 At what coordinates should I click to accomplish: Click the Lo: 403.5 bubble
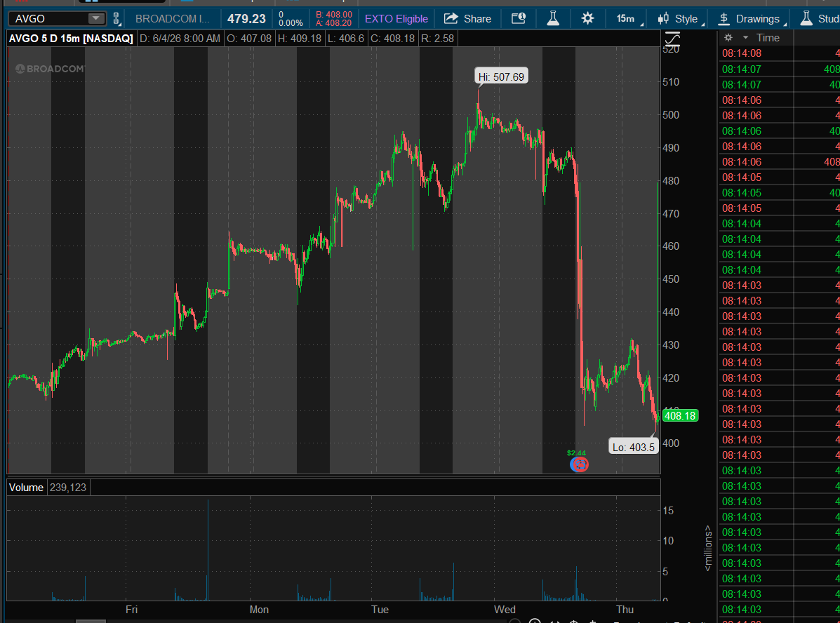click(633, 447)
